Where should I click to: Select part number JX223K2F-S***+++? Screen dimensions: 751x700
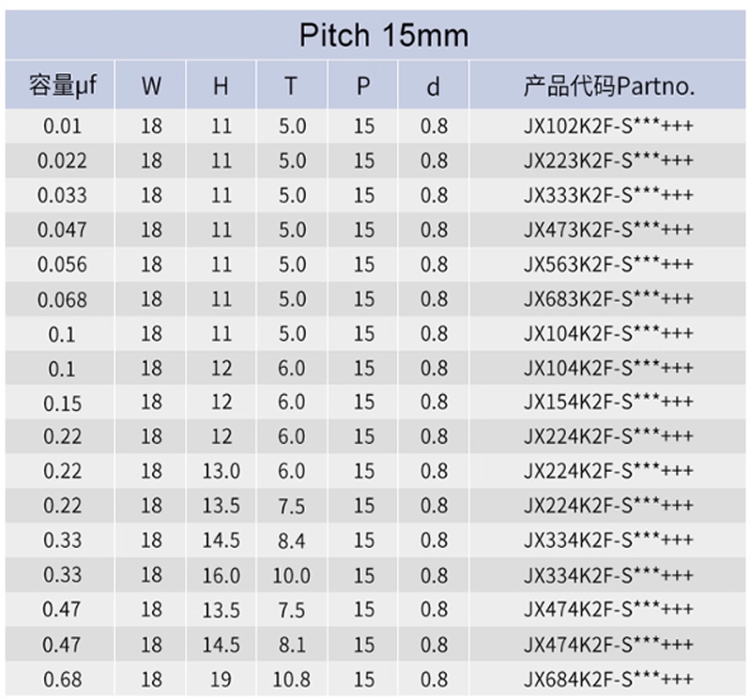608,160
